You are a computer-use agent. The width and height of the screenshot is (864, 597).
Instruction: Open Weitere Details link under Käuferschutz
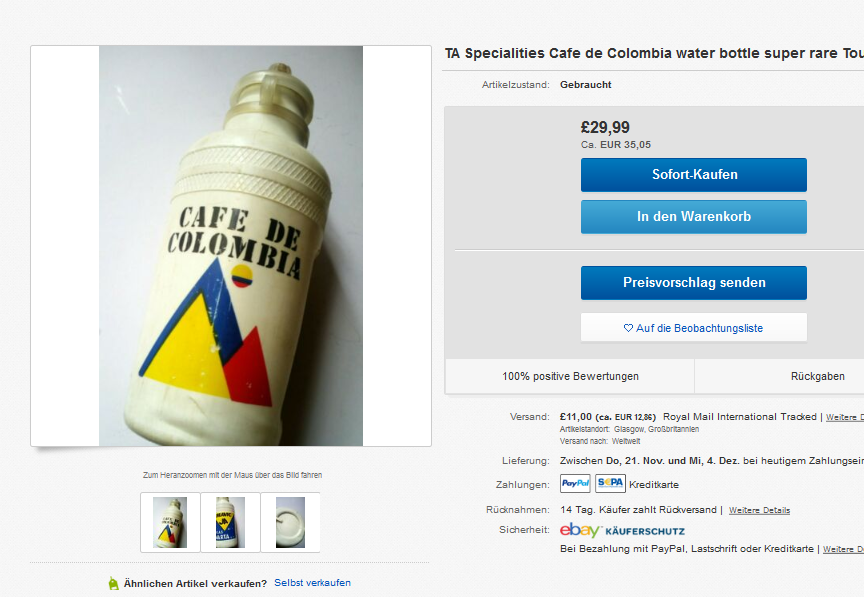[x=844, y=549]
